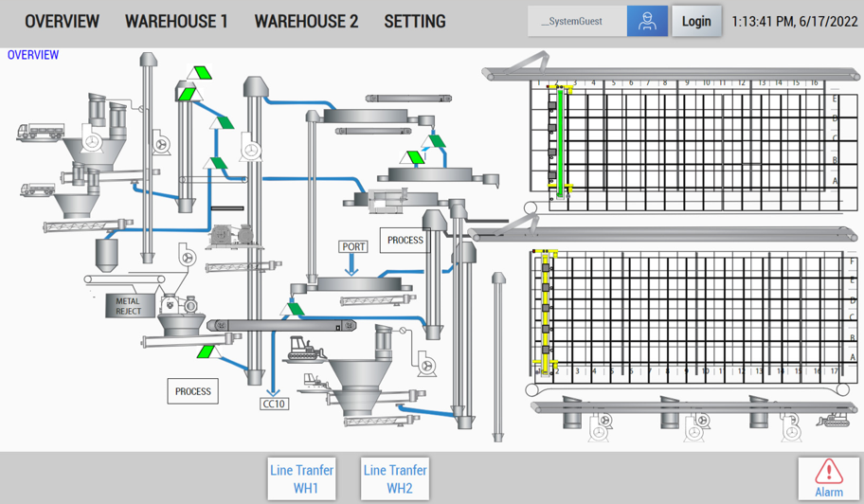
Task: Click Line Tranfer WH1 button
Action: pos(301,478)
